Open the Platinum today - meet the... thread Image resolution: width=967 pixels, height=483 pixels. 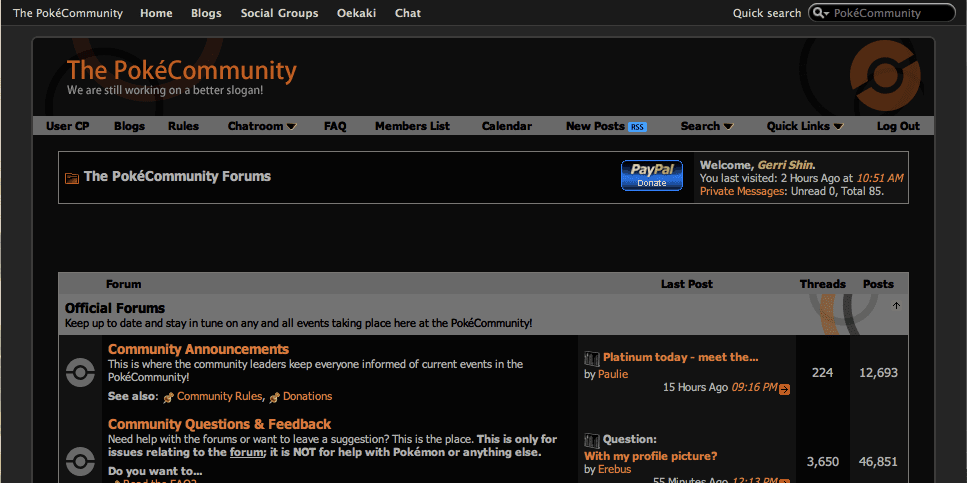[x=680, y=357]
